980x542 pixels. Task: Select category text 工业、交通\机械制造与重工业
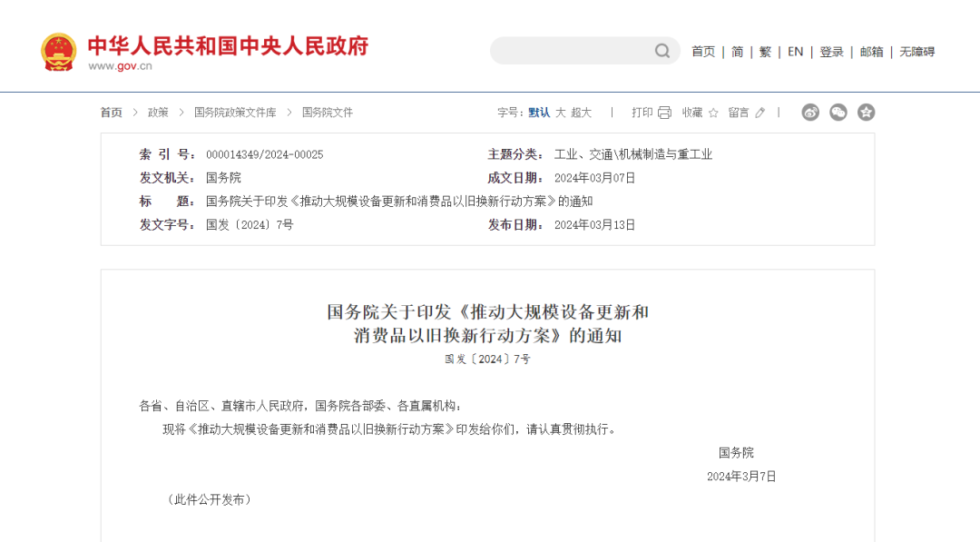pos(633,154)
